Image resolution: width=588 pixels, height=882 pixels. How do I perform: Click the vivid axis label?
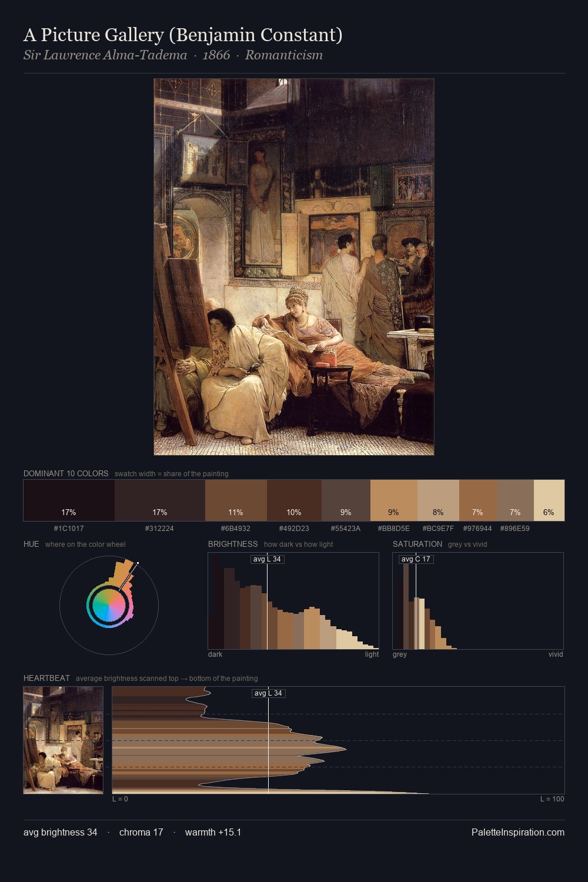pyautogui.click(x=556, y=654)
